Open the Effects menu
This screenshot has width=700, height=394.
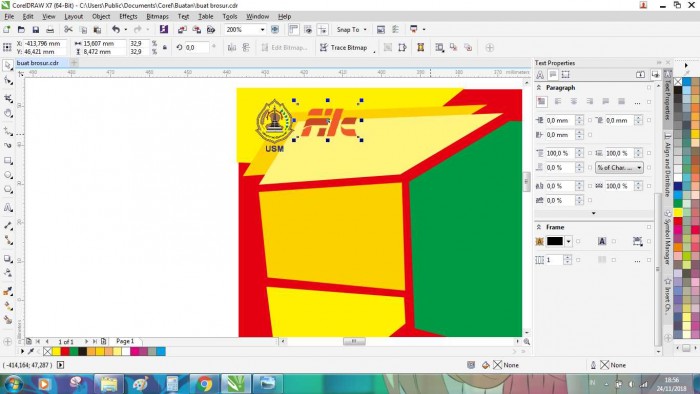pyautogui.click(x=128, y=17)
